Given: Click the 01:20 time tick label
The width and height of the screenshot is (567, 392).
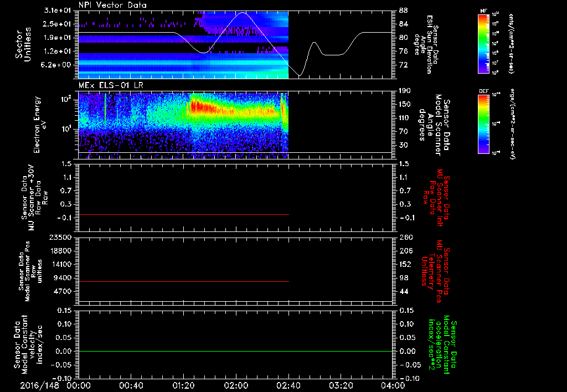Looking at the screenshot, I should coord(183,385).
